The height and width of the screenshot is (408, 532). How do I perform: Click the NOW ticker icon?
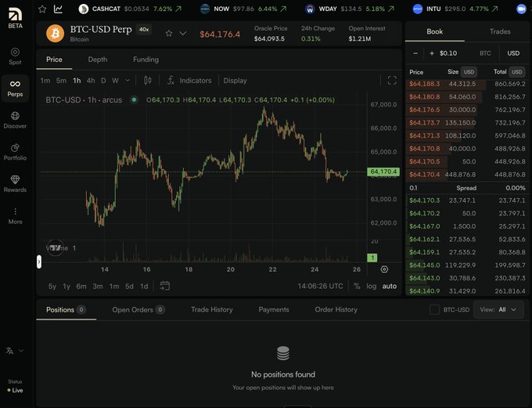click(205, 9)
